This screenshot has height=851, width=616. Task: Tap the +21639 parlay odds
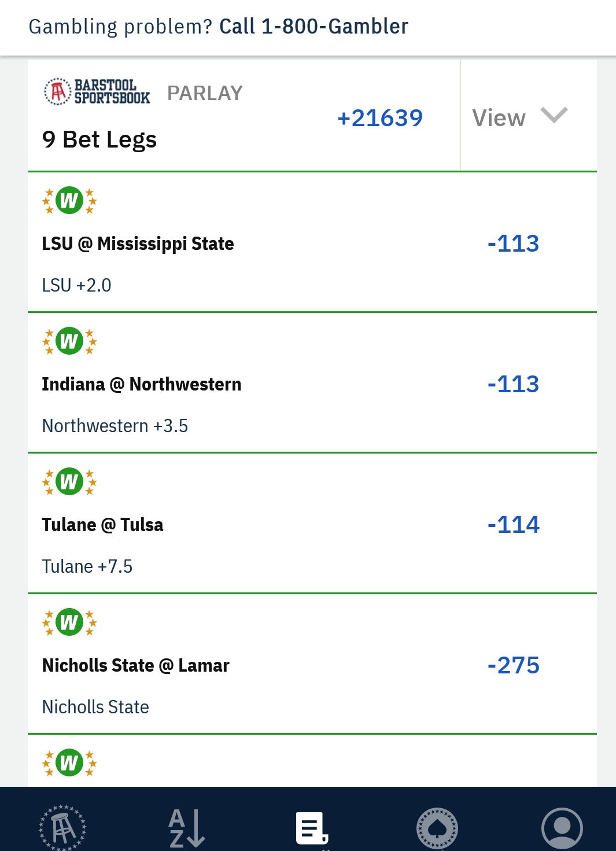(x=380, y=118)
